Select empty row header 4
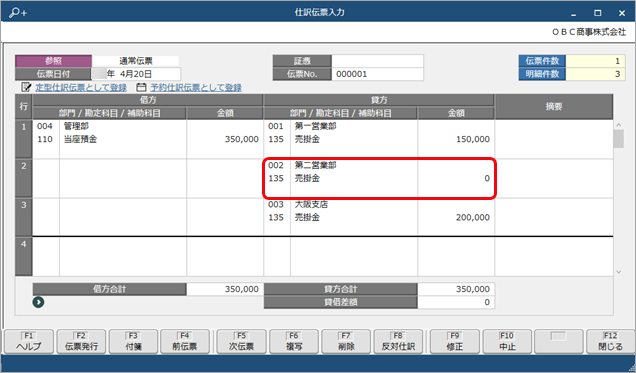 24,256
